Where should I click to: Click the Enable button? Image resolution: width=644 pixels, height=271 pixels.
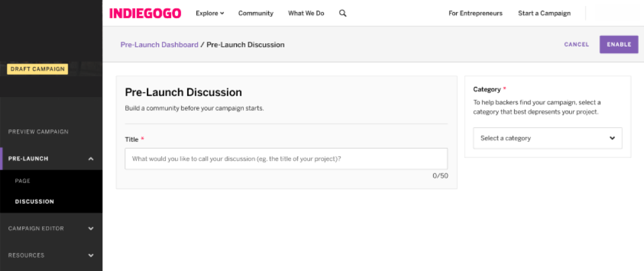pyautogui.click(x=619, y=44)
